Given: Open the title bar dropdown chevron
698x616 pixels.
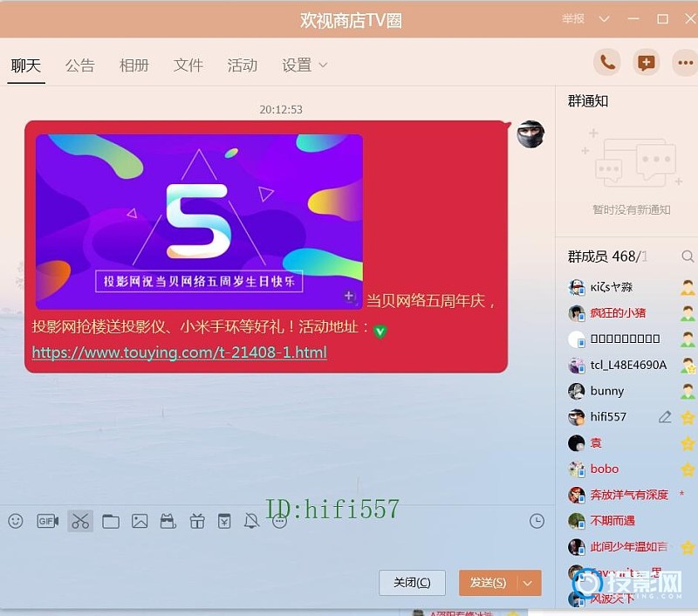Looking at the screenshot, I should [x=604, y=18].
